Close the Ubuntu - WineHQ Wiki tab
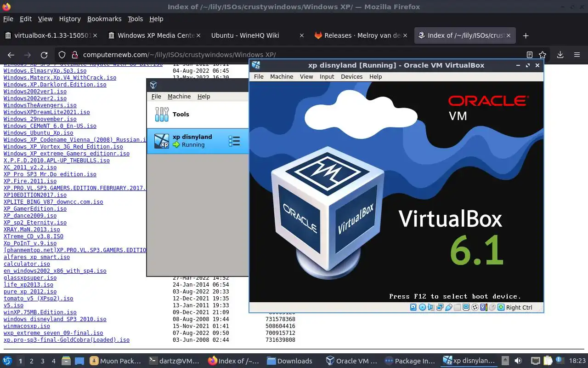 coord(301,35)
